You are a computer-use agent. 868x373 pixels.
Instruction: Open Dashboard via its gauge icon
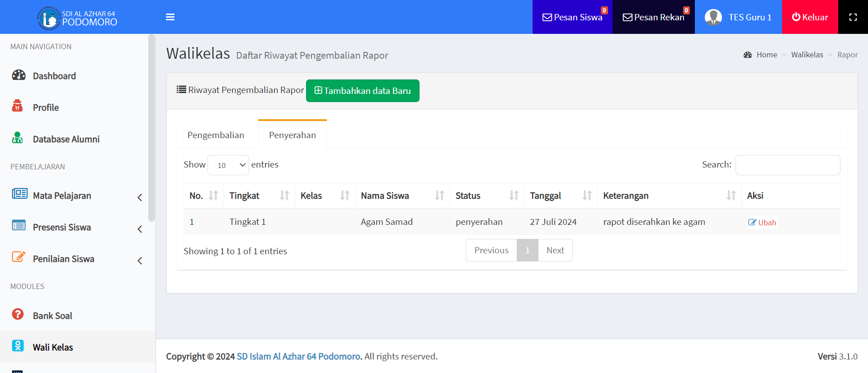coord(19,75)
